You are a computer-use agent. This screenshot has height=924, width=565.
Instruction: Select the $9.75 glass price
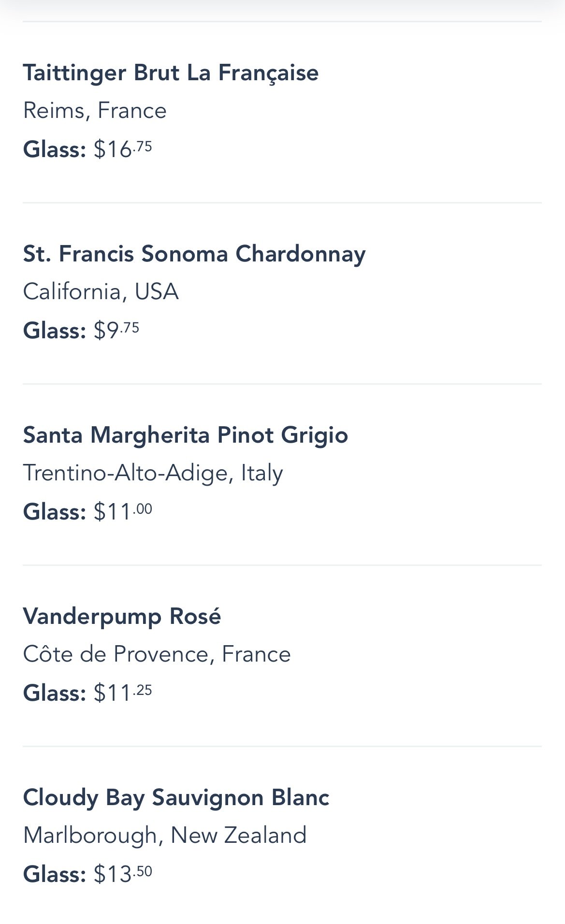click(116, 330)
